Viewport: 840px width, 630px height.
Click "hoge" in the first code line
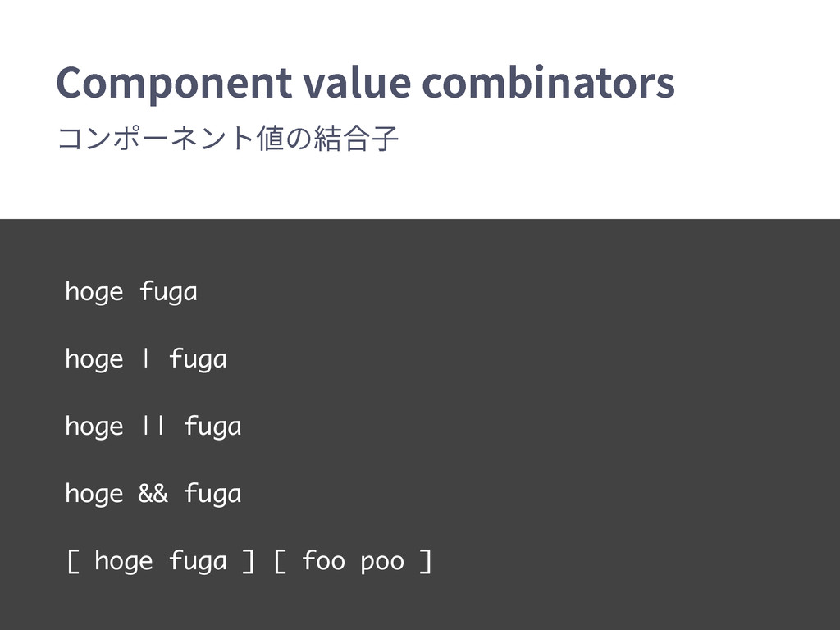pos(94,292)
